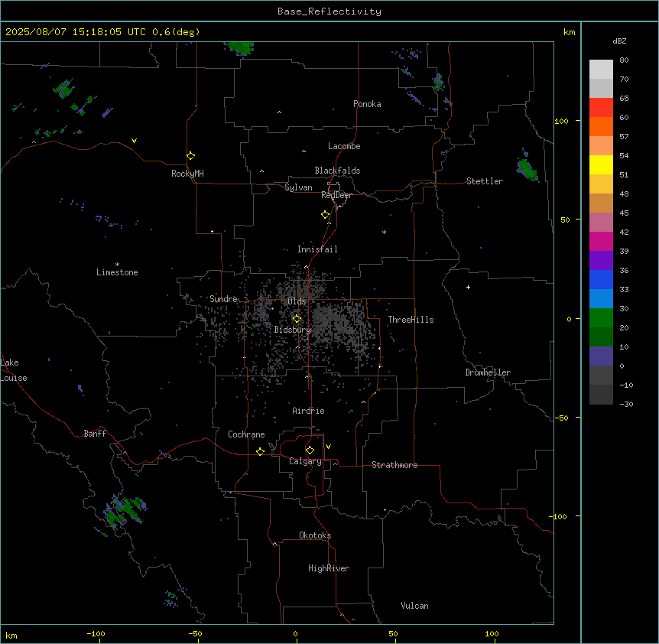
Task: Pick the green 20-30 dBZ legend swatch
Action: [601, 318]
